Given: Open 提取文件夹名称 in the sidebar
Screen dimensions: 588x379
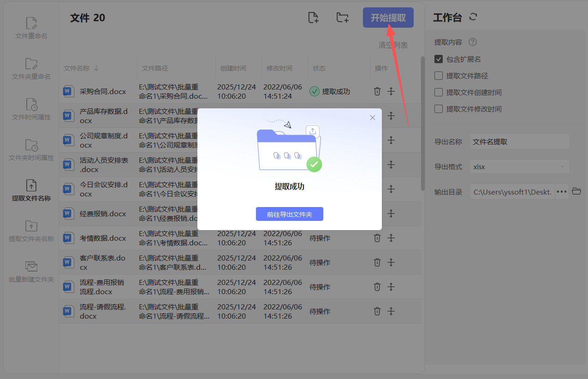Looking at the screenshot, I should pyautogui.click(x=31, y=231).
